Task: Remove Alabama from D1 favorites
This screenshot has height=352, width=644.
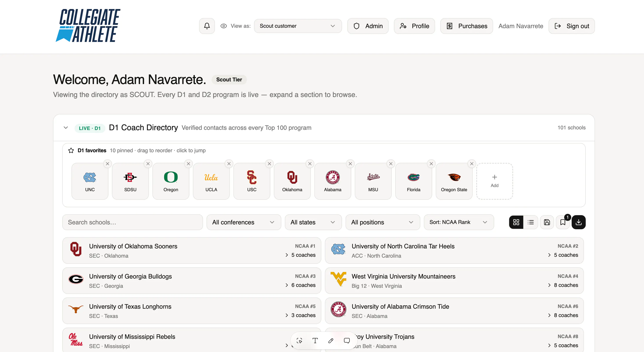Action: (x=351, y=164)
